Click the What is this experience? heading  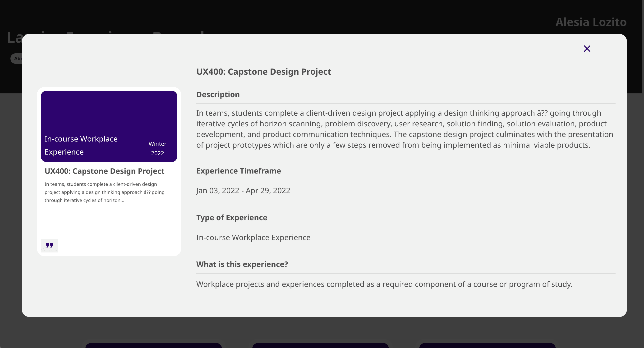242,264
